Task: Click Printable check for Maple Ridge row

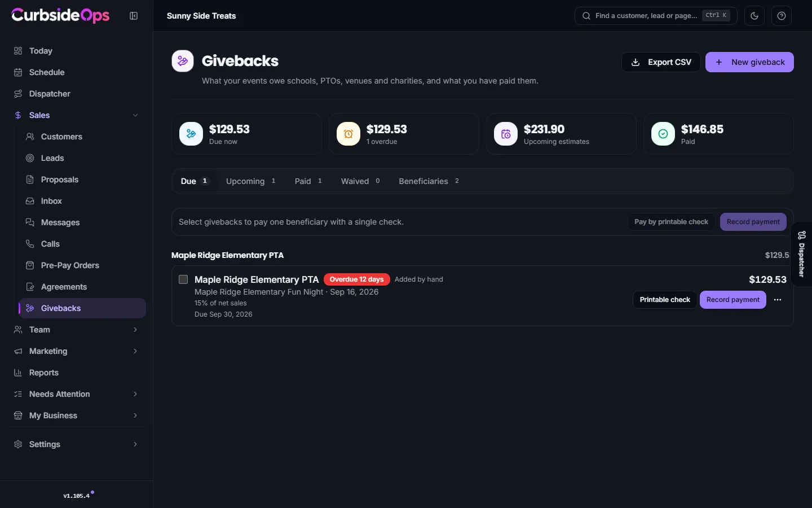Action: coord(665,300)
